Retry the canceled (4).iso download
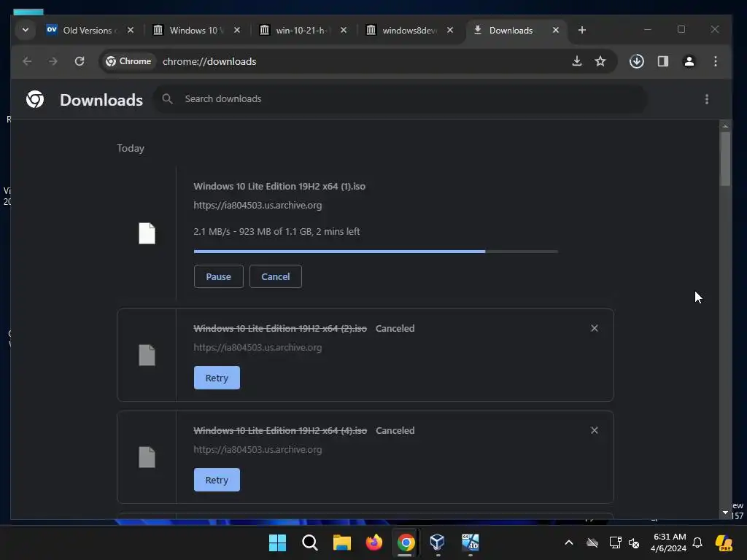 [x=217, y=480]
